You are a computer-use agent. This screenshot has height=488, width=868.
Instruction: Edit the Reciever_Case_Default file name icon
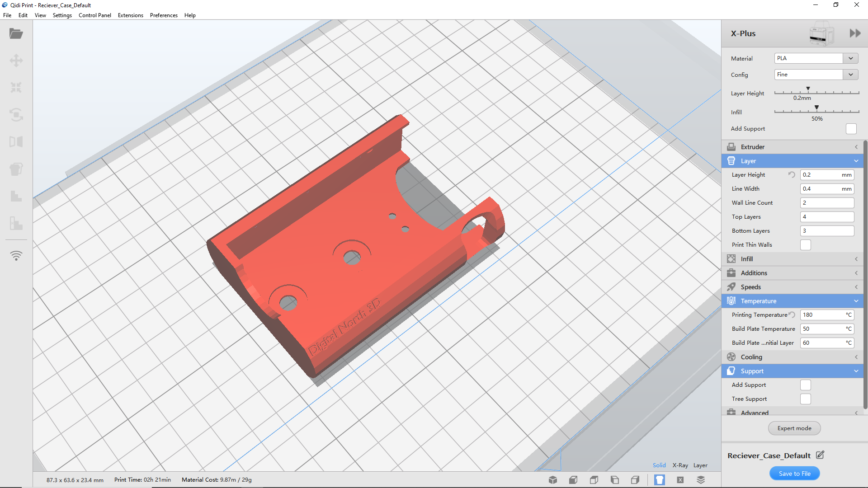point(820,455)
